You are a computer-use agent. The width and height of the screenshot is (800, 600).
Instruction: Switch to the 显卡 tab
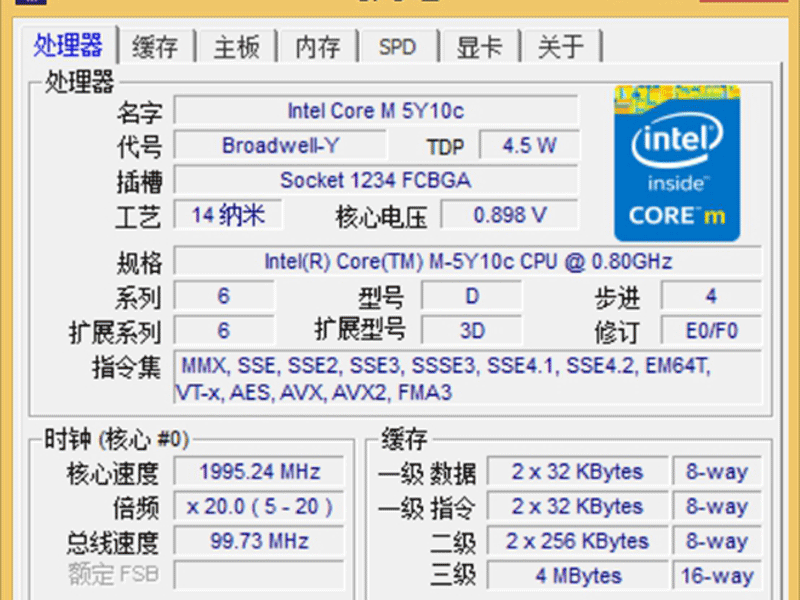click(x=480, y=47)
